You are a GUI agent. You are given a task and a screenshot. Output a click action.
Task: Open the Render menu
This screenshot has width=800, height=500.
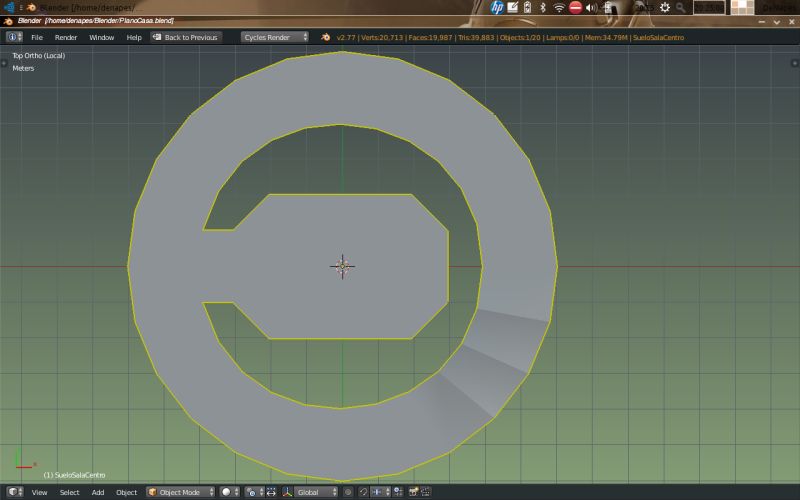pos(66,37)
